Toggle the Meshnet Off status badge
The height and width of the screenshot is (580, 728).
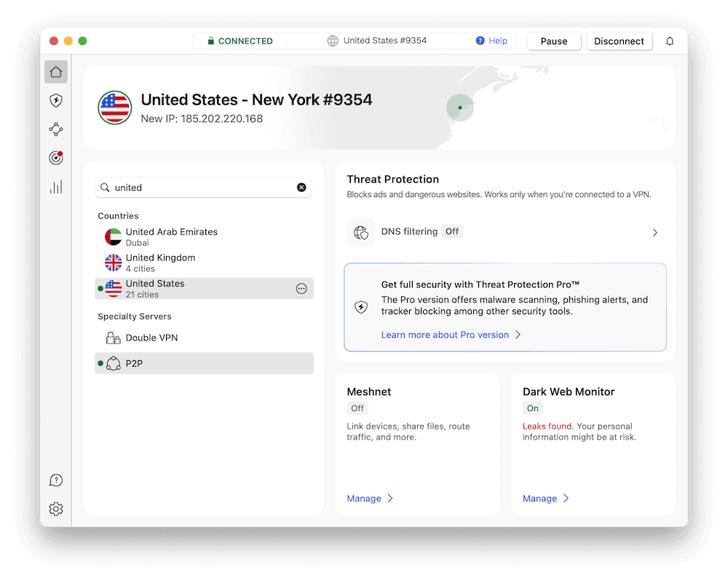click(357, 408)
